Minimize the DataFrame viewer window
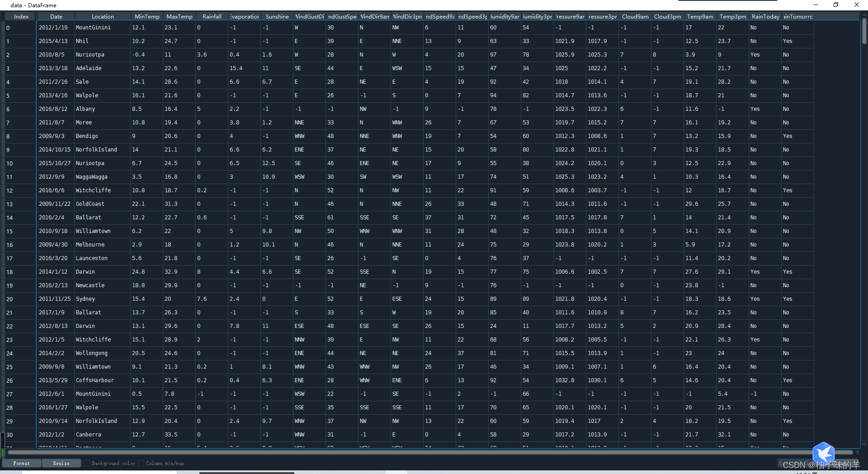This screenshot has height=474, width=868. (816, 5)
